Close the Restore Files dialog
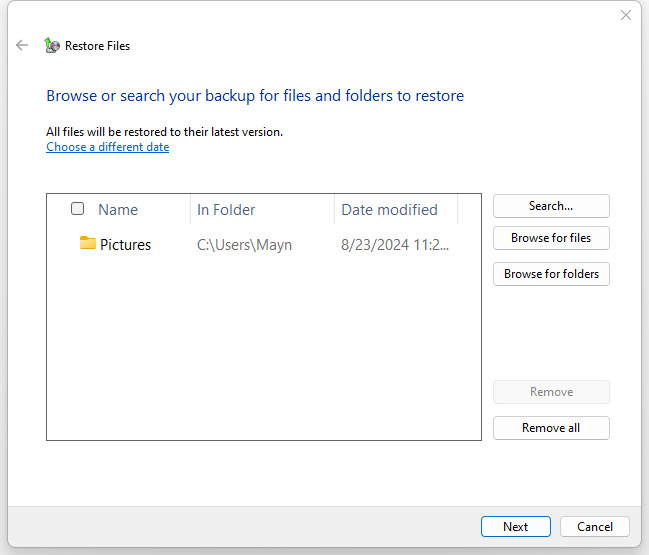The image size is (649, 555). click(625, 15)
